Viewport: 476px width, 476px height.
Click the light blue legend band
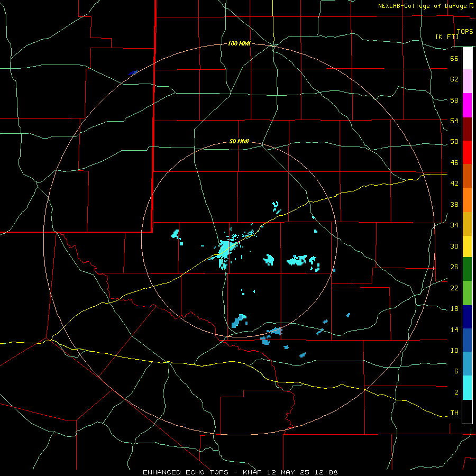(x=467, y=364)
